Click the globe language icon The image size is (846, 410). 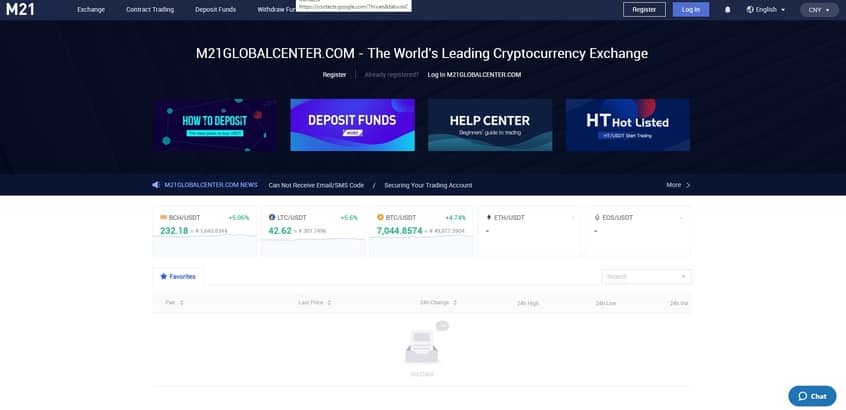[750, 9]
